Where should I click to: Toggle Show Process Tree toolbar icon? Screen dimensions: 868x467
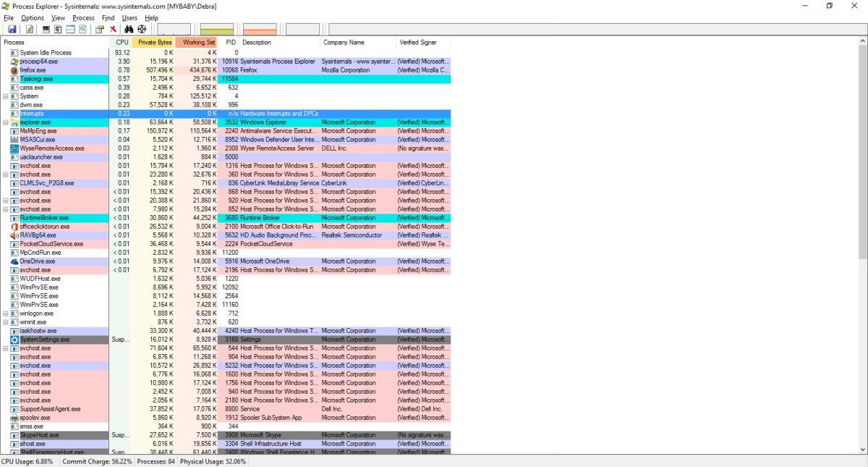[x=58, y=29]
